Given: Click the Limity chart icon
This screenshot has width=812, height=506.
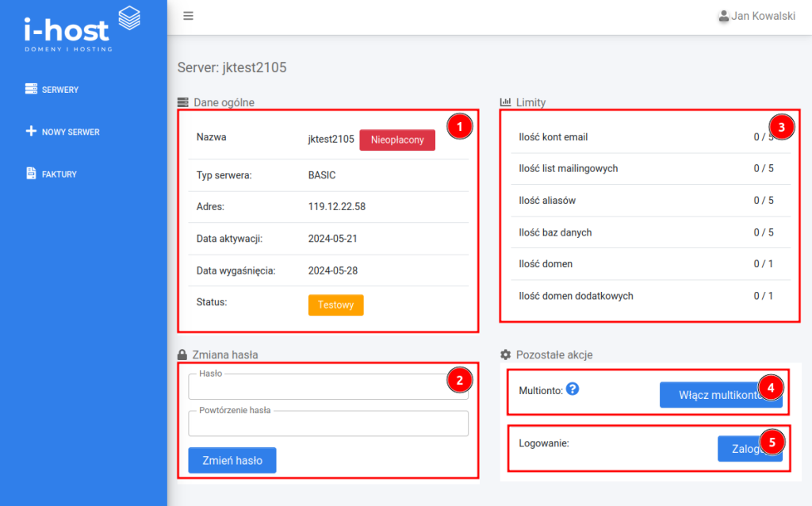Looking at the screenshot, I should point(505,102).
